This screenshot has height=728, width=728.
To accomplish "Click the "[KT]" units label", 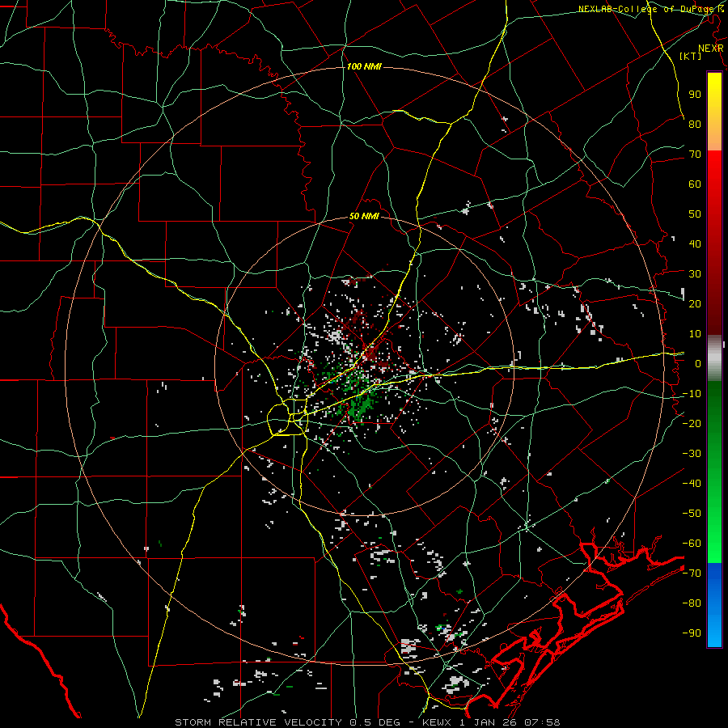I will tap(691, 56).
